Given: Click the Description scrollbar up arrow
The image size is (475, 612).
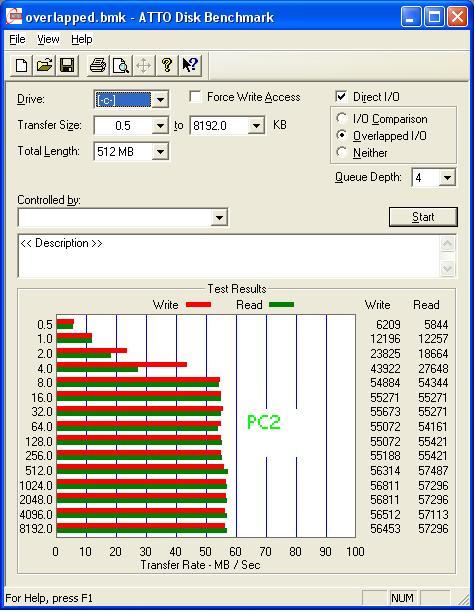Looking at the screenshot, I should 448,244.
